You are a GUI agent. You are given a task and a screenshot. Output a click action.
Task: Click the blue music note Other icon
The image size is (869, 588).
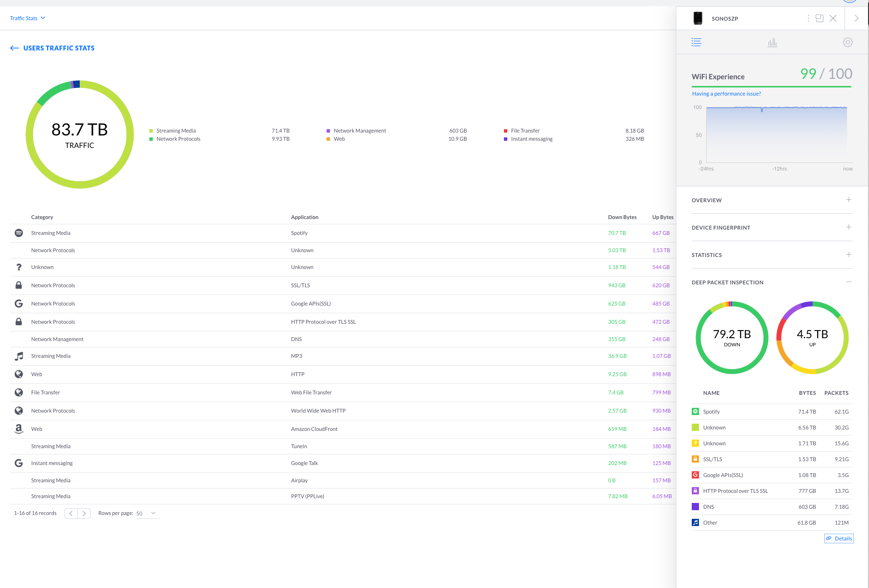(x=695, y=522)
